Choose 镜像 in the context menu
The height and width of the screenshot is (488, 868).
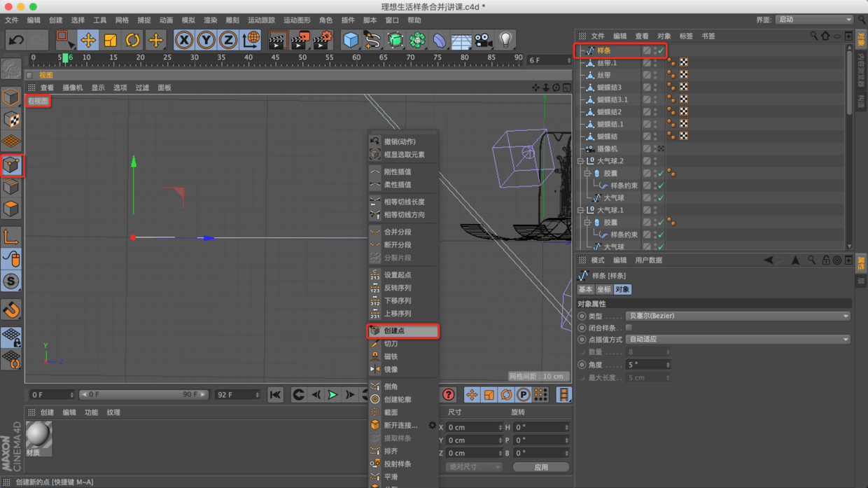[x=403, y=370]
